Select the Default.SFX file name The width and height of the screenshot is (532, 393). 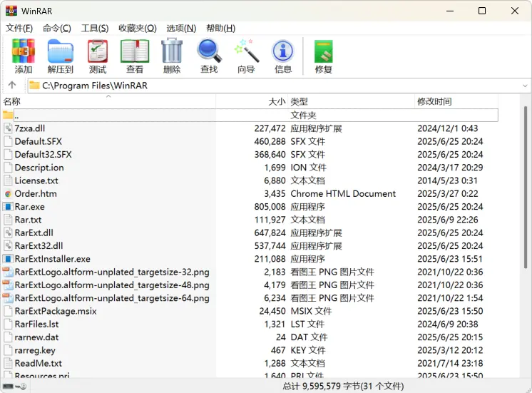point(38,141)
